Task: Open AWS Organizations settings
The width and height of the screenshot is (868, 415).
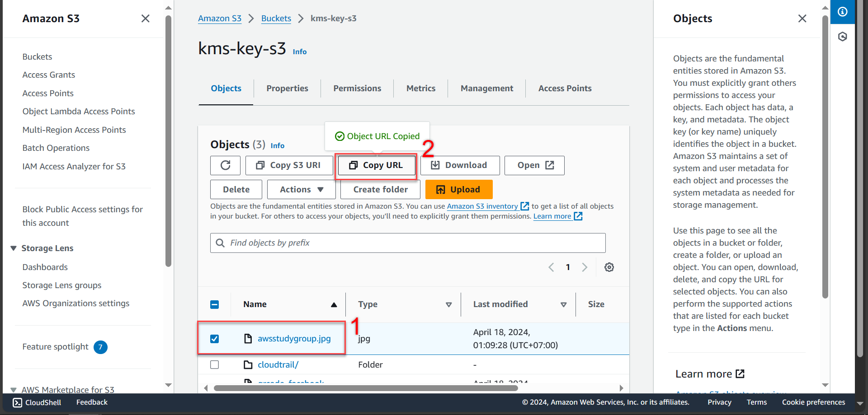Action: click(76, 303)
